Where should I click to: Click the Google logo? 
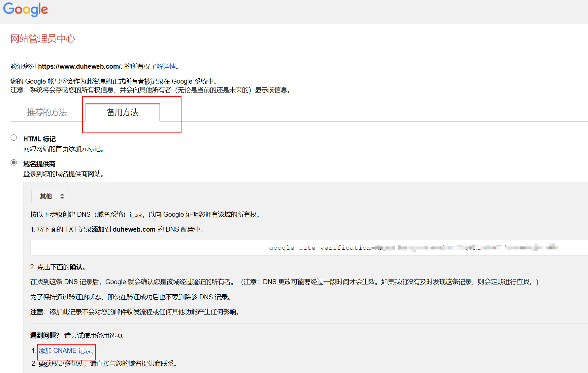pyautogui.click(x=25, y=9)
